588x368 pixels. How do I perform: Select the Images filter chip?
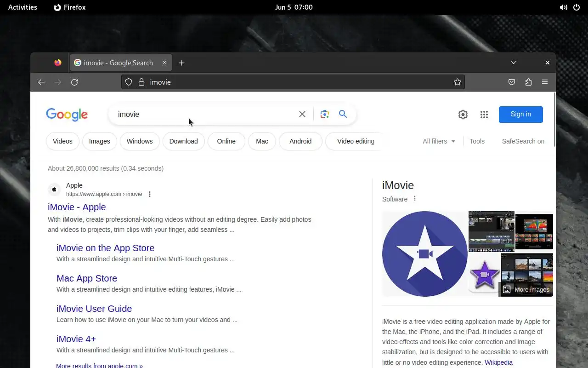[100, 141]
